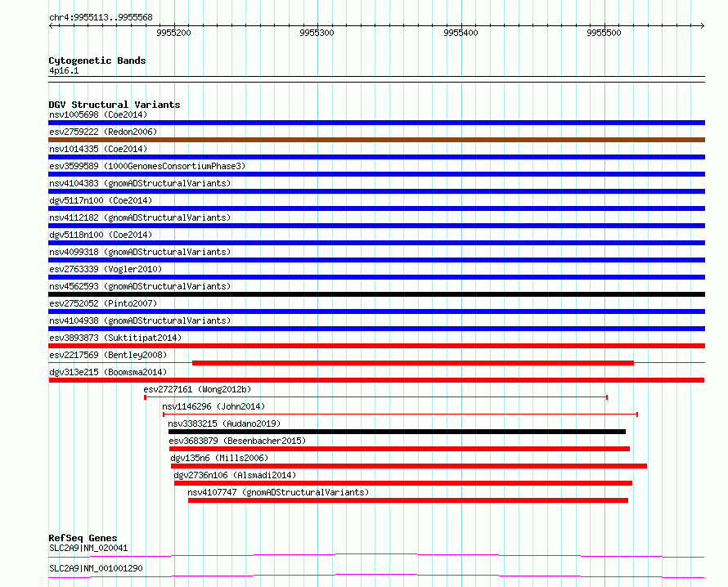Select the blue bar below nsv1005698 (Coe2014)
This screenshot has height=587, width=728.
(376, 123)
